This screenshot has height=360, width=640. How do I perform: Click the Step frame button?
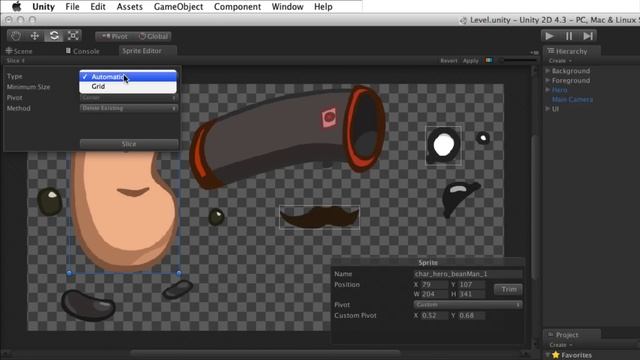(x=588, y=36)
